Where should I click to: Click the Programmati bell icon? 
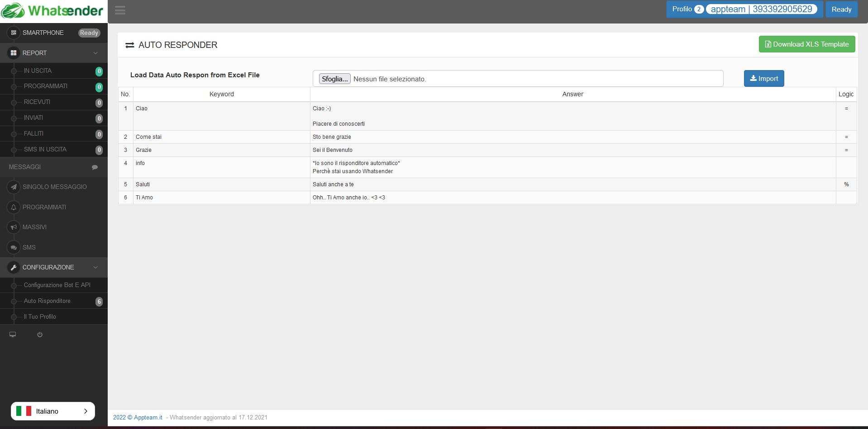point(14,207)
